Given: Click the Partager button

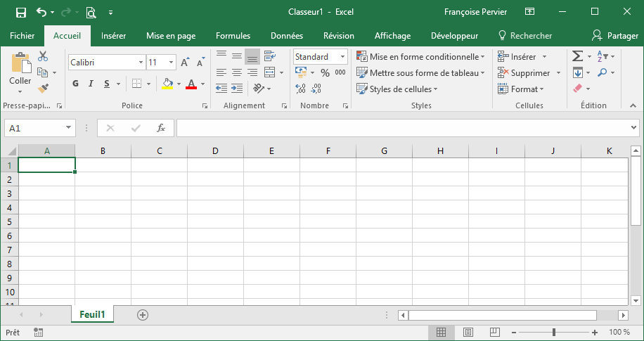Looking at the screenshot, I should point(615,36).
